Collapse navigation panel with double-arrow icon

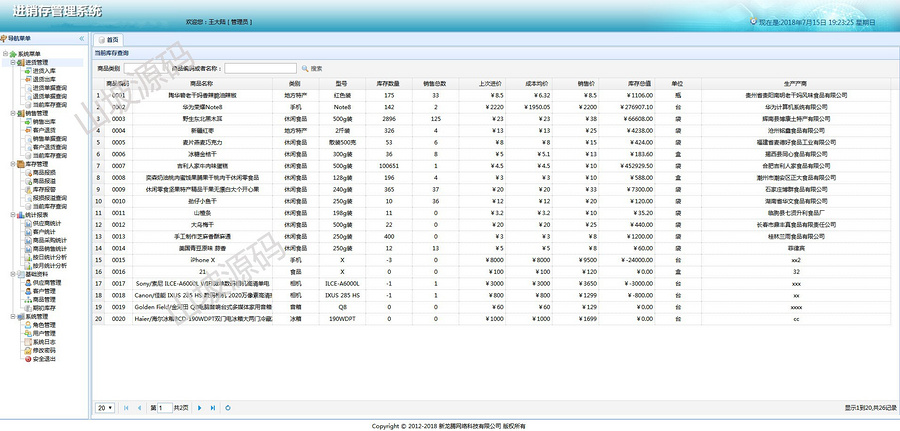pos(82,38)
